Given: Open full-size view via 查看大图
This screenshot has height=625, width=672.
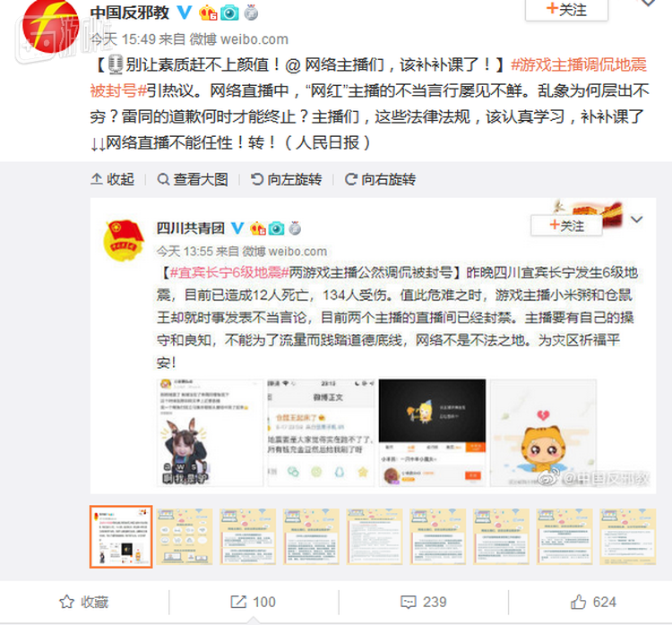Looking at the screenshot, I should 193,179.
